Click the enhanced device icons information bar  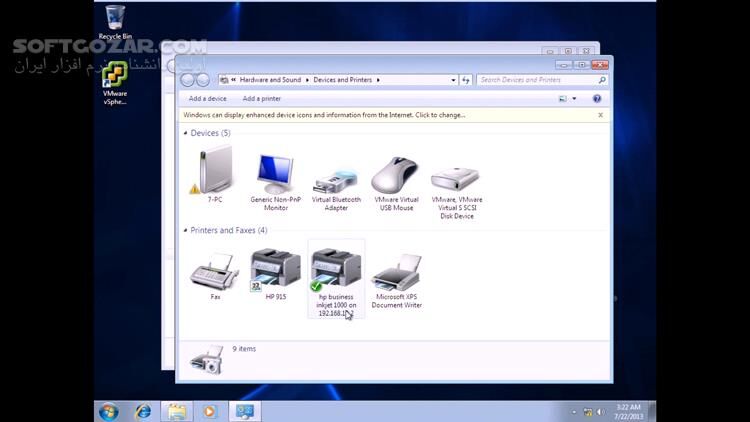[325, 115]
